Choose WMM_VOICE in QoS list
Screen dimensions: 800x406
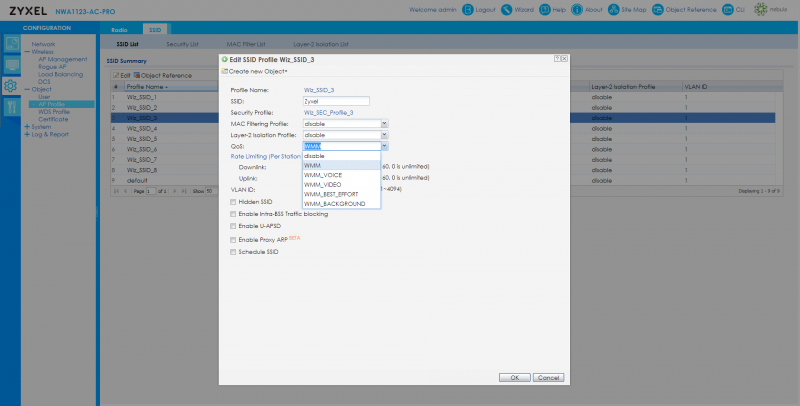coord(341,175)
